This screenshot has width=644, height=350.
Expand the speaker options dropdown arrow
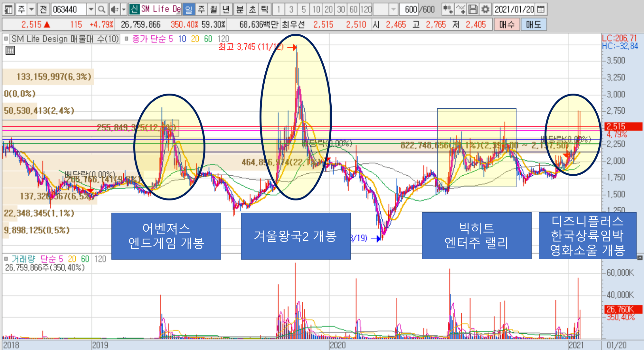[x=124, y=9]
